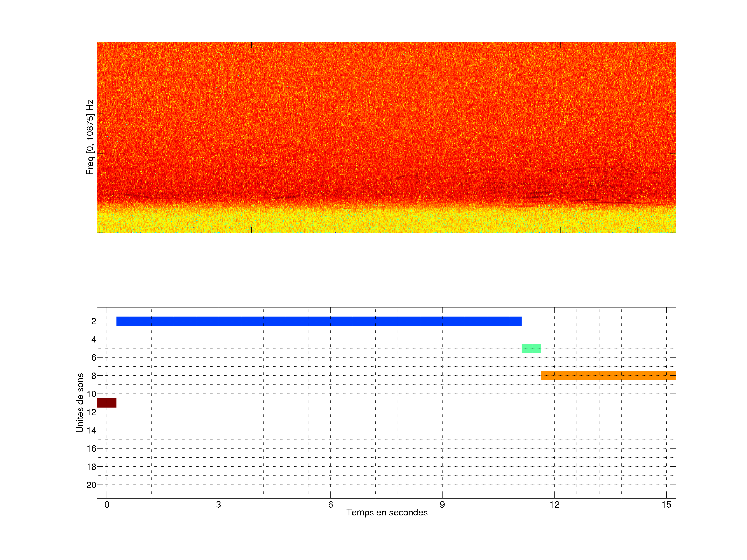The height and width of the screenshot is (560, 747).
Task: Click the x-axis tick label 12
Action: point(554,505)
